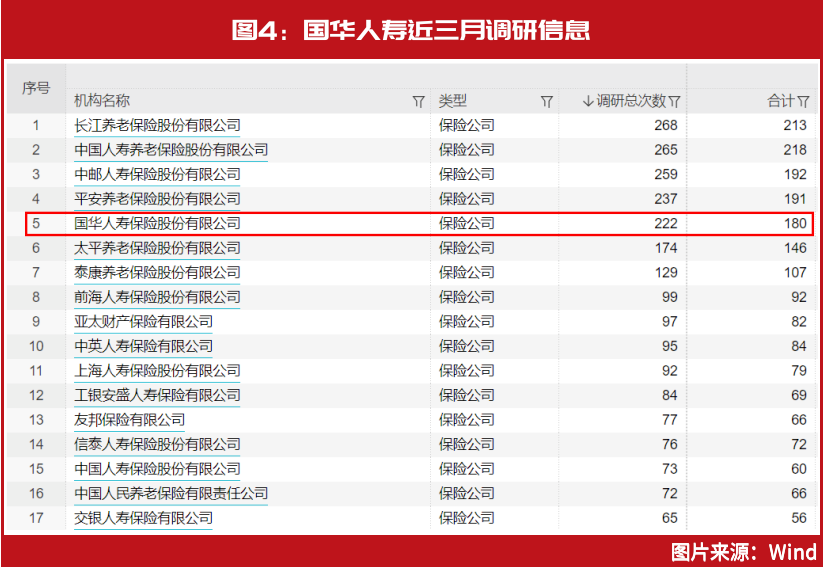Screen dimensions: 824x567
Task: Select survey count 259 cell
Action: (666, 174)
